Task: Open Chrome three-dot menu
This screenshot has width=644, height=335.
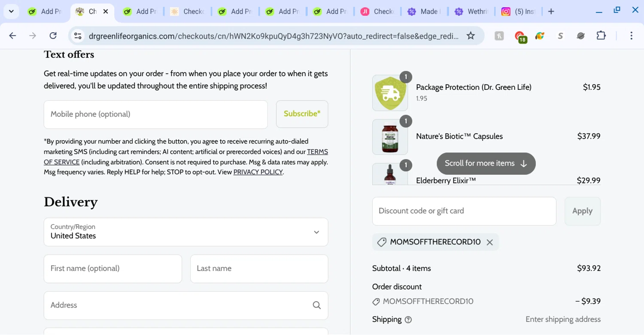Action: coord(631,36)
